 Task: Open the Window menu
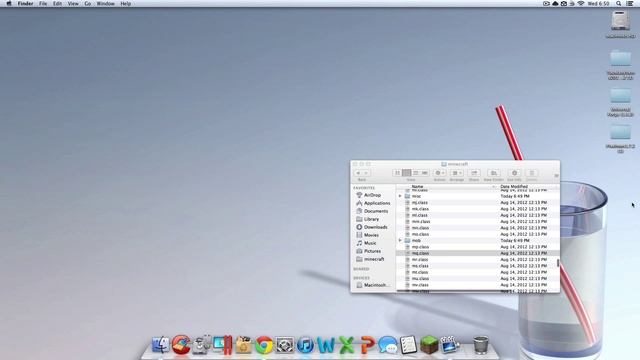click(x=105, y=3)
